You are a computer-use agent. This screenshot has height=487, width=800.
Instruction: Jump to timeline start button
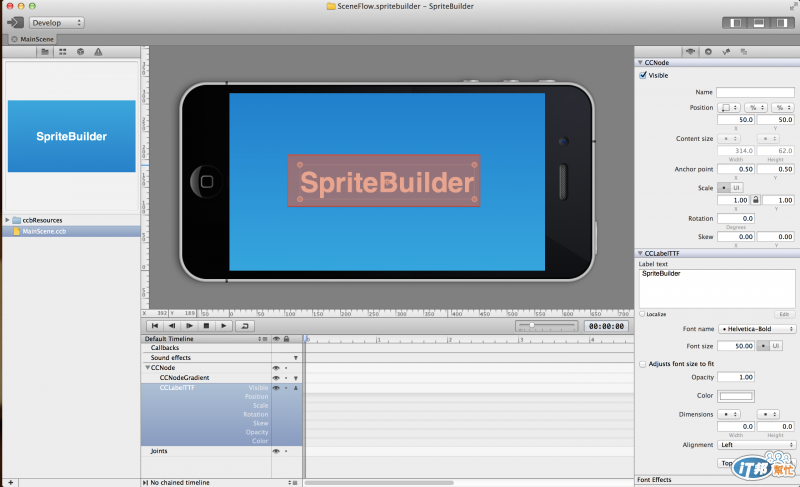point(155,326)
